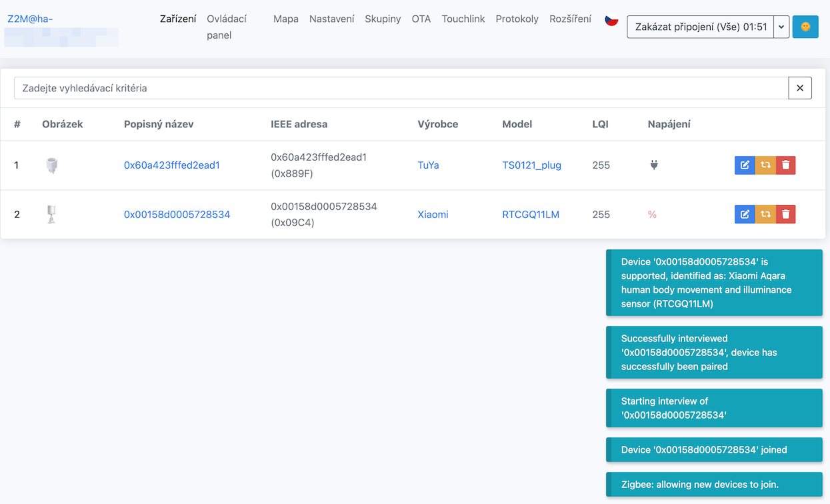Click the search criteria input field
Screen dimensions: 830x504
[x=400, y=87]
